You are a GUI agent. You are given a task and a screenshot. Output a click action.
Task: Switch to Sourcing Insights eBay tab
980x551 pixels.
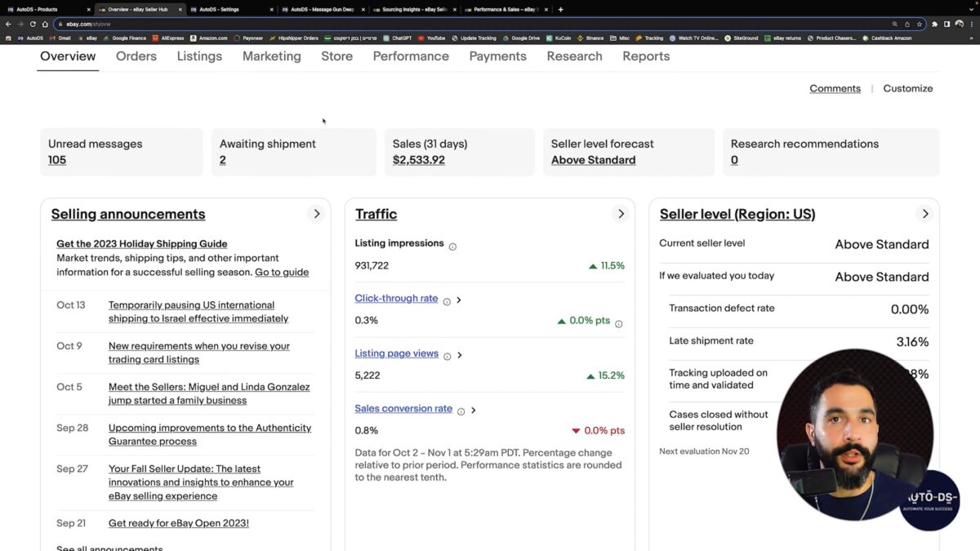[x=413, y=9]
